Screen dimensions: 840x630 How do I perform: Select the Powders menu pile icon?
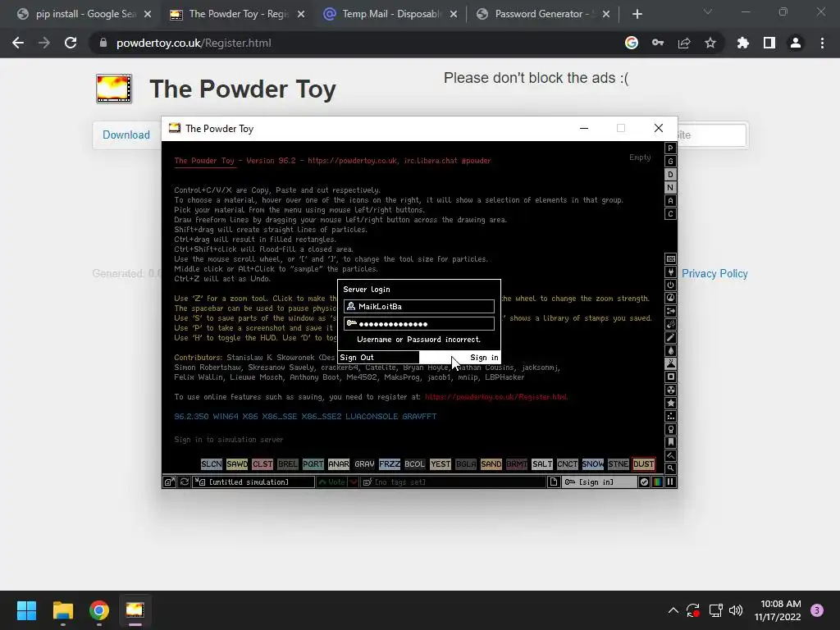coord(670,363)
